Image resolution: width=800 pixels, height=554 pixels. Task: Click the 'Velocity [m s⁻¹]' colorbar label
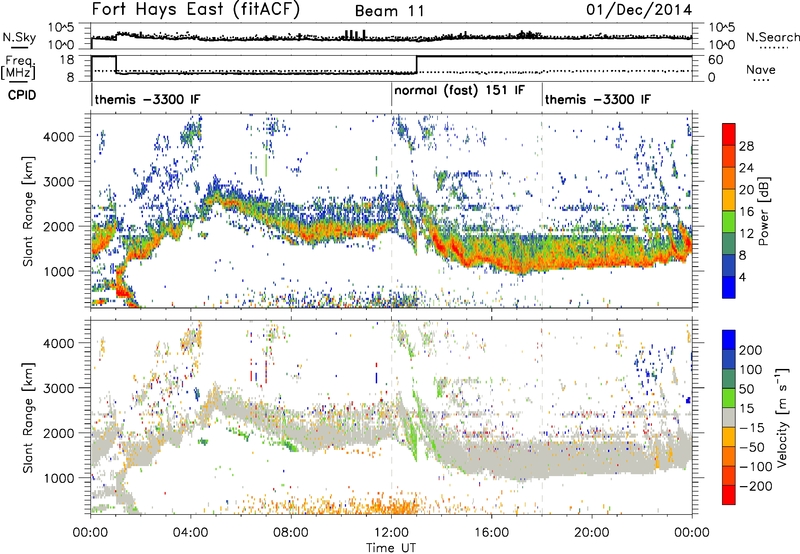tap(782, 417)
